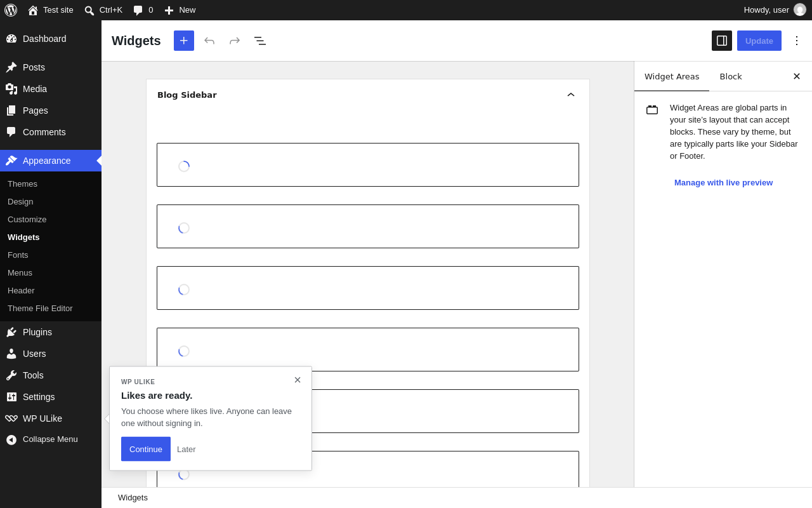Collapse the Blog Sidebar widget area

[x=571, y=95]
